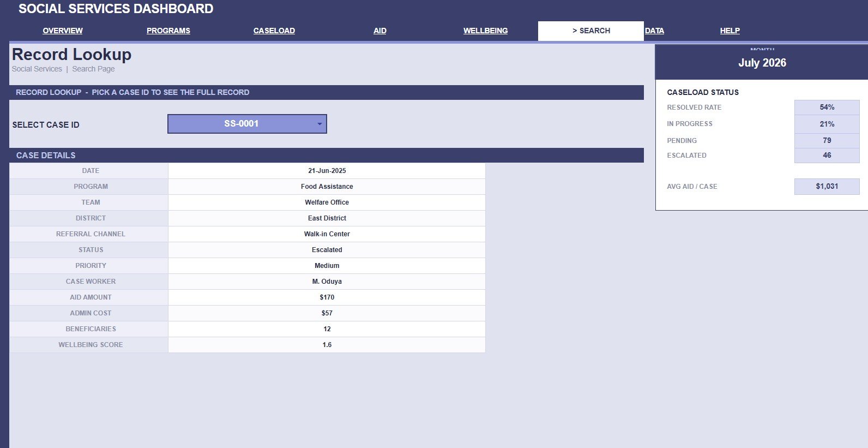Image resolution: width=868 pixels, height=448 pixels.
Task: Click the Record Lookup page title
Action: (x=71, y=55)
